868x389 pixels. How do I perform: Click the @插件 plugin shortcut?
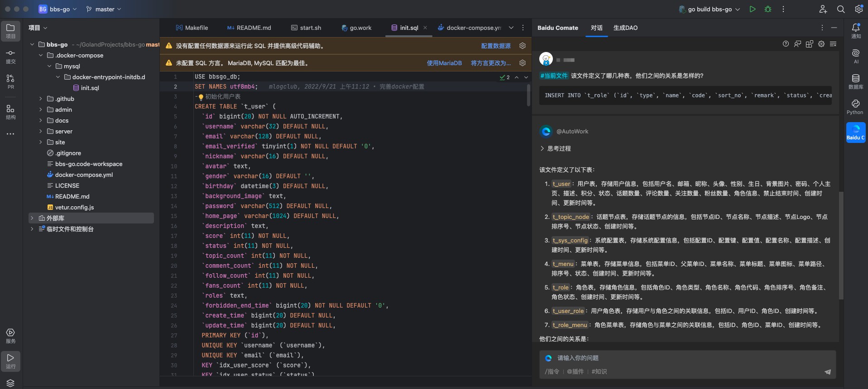click(575, 371)
